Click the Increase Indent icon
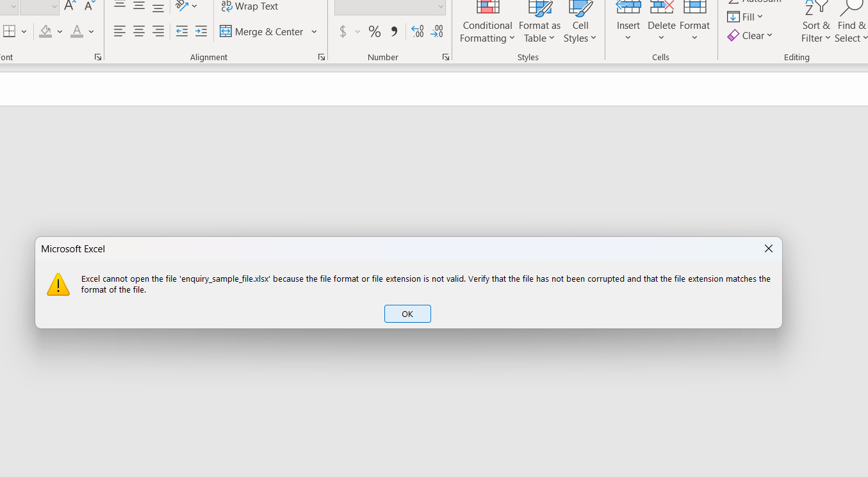This screenshot has height=477, width=868. tap(201, 31)
